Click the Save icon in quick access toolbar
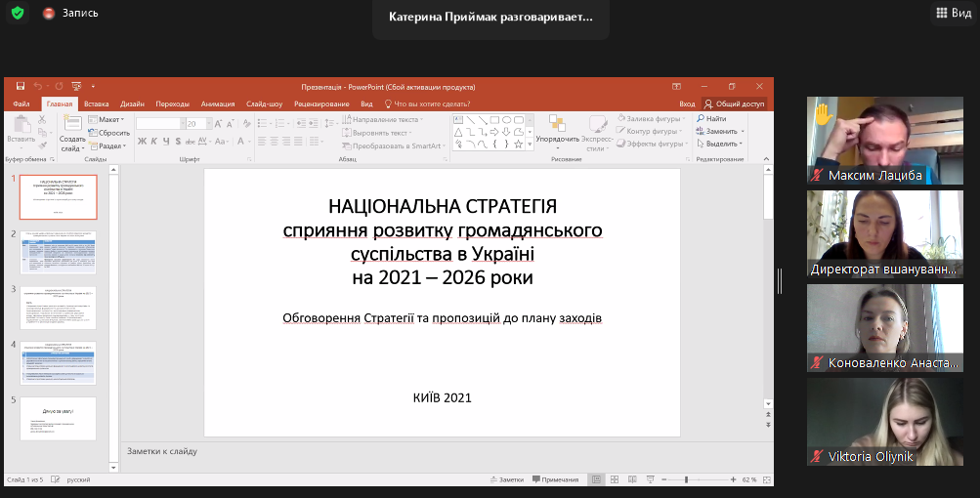Image resolution: width=980 pixels, height=498 pixels. click(x=19, y=86)
